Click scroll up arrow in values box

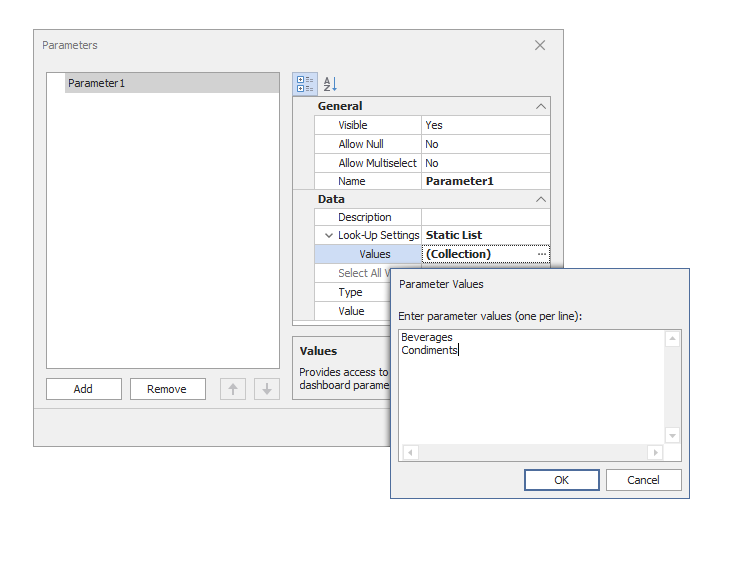(672, 339)
